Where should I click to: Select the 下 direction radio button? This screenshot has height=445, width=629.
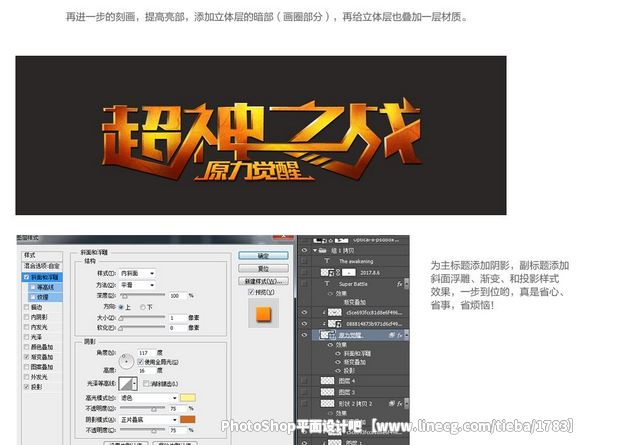point(143,307)
